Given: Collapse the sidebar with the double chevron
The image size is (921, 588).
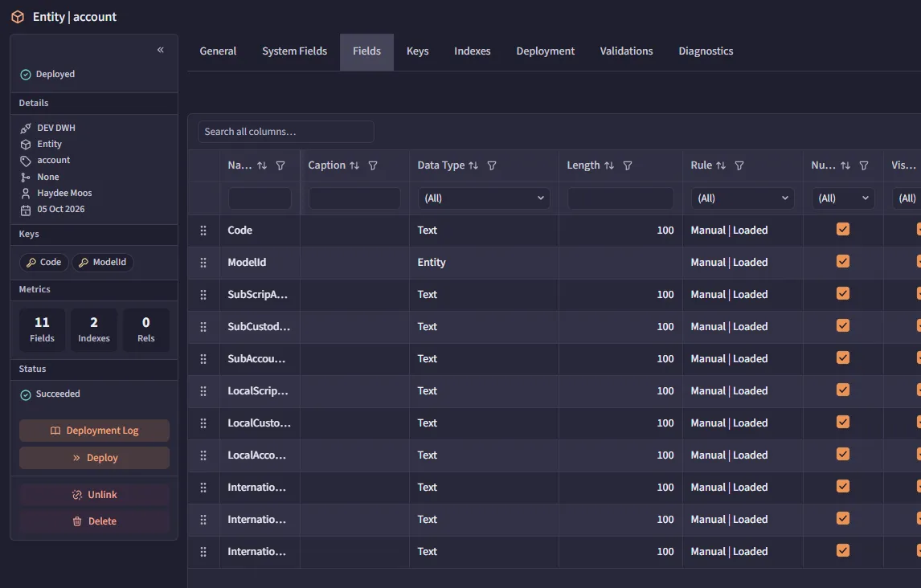Looking at the screenshot, I should [x=161, y=50].
